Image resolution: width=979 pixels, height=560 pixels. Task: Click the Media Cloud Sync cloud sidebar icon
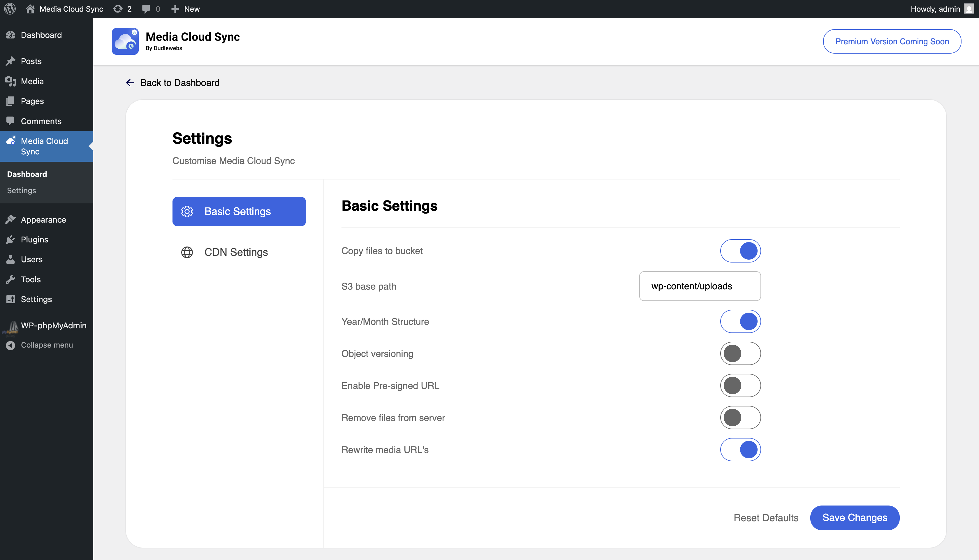point(10,141)
